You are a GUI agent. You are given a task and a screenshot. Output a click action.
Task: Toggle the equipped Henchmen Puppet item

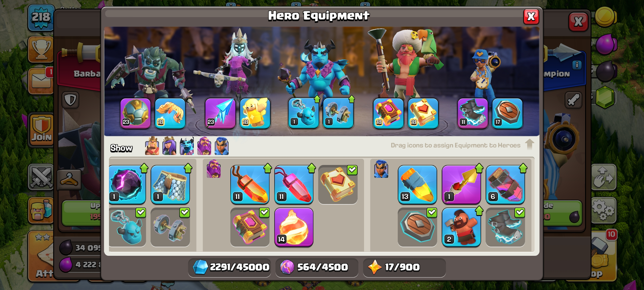point(127,227)
